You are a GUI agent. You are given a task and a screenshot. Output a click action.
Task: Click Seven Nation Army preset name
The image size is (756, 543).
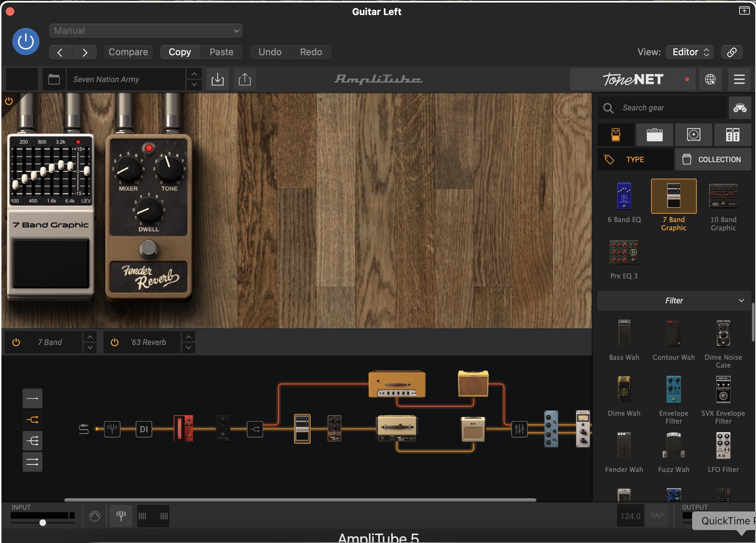[x=126, y=79]
